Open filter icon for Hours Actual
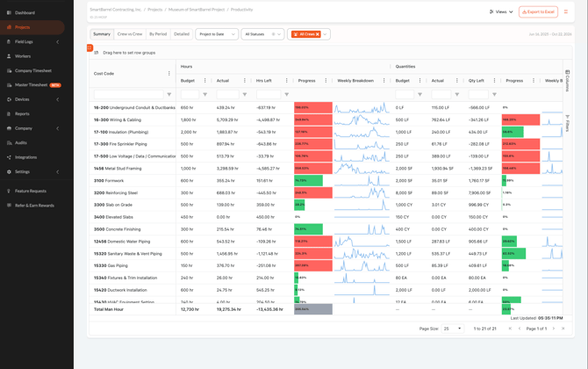The height and width of the screenshot is (369, 588). 245,95
